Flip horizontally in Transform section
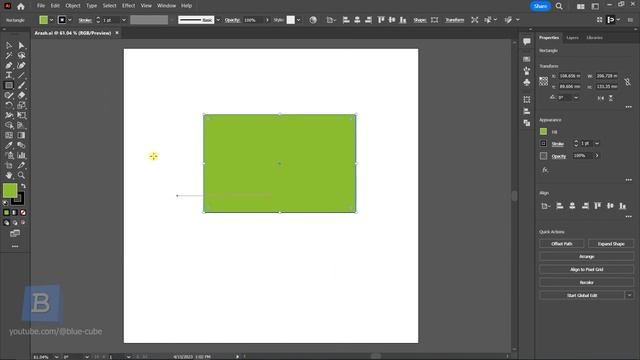640x360 pixels. (600, 98)
